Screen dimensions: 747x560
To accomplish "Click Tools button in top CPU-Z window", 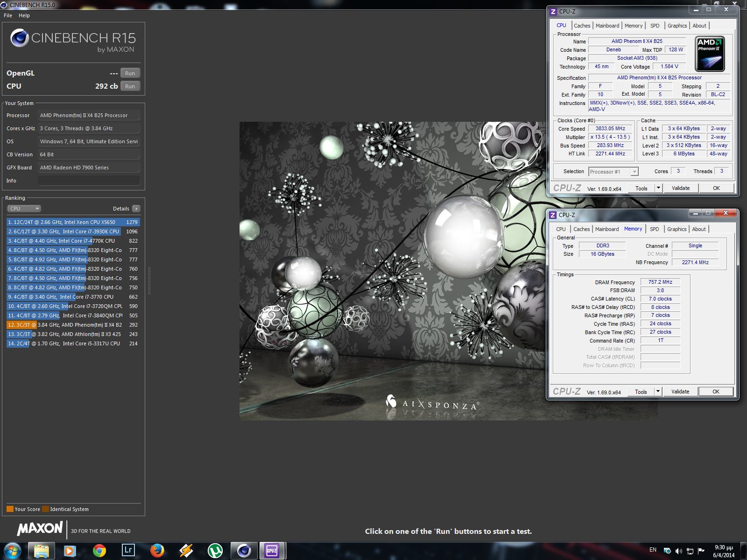I will click(x=641, y=188).
